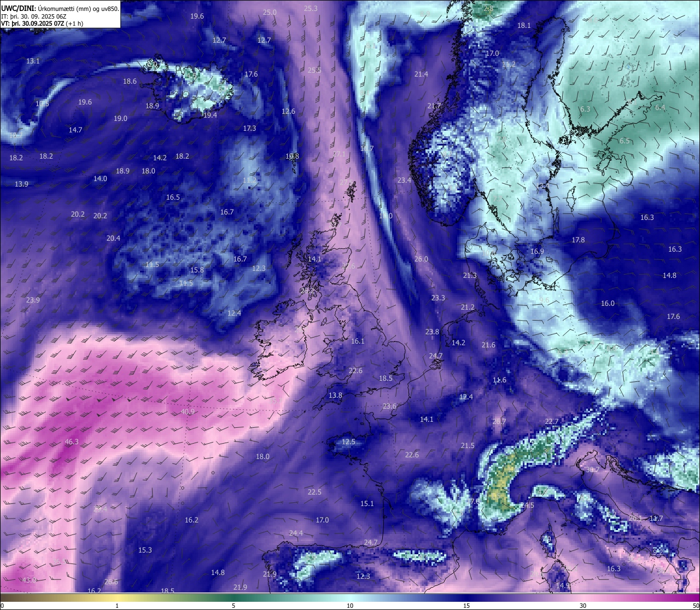700x610 pixels.
Task: Select the 18.6 value near Iceland
Action: tap(130, 82)
